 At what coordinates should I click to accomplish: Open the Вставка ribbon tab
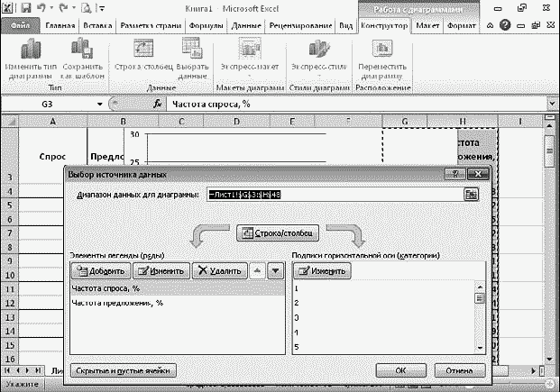[x=97, y=26]
